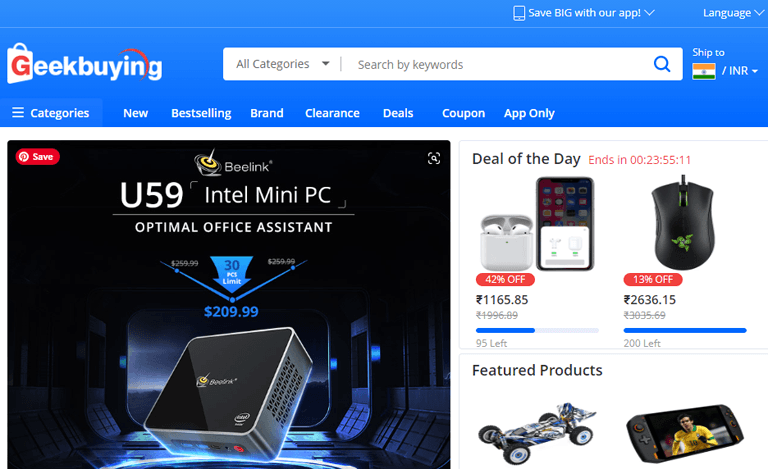
Task: Click the visual search icon on banner
Action: [x=433, y=158]
